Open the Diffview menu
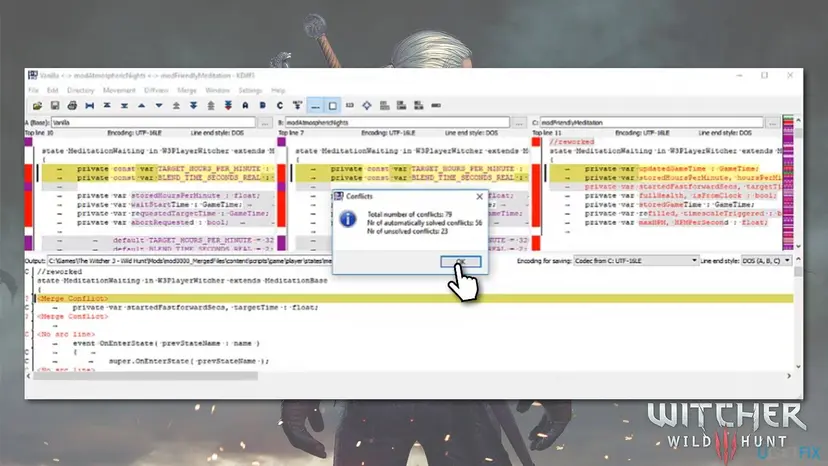 (x=156, y=90)
